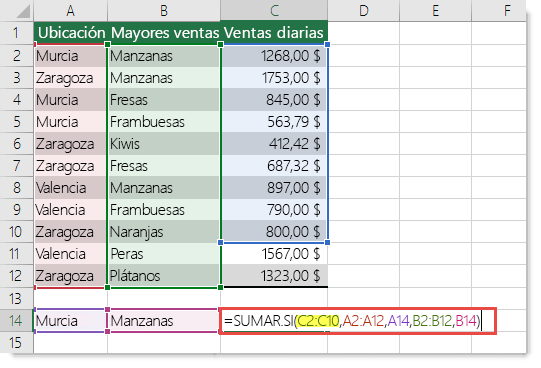The height and width of the screenshot is (368, 541).
Task: Select Zaragoza cell in row 10
Action: pos(71,232)
